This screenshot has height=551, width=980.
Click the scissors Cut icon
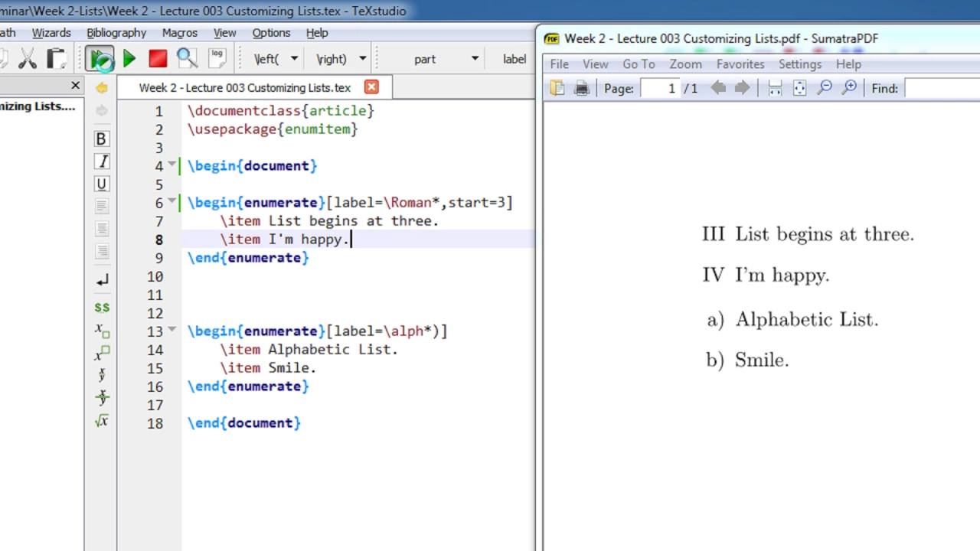pyautogui.click(x=28, y=59)
